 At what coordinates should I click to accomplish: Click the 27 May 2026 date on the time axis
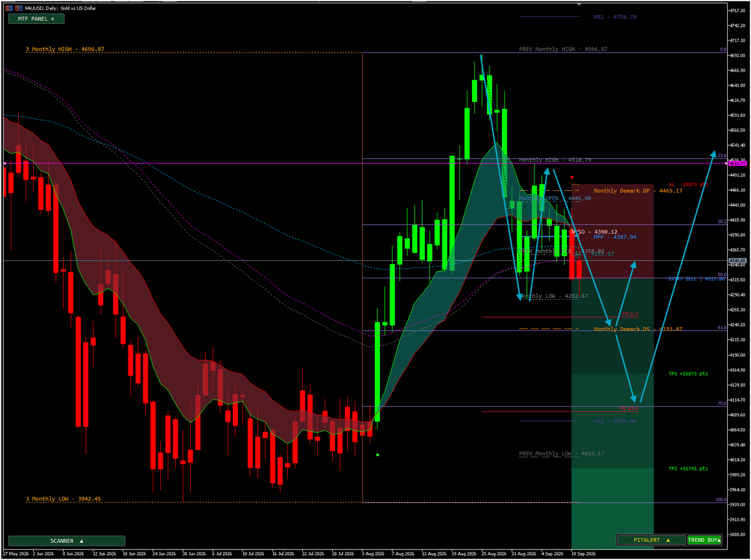pos(16,554)
